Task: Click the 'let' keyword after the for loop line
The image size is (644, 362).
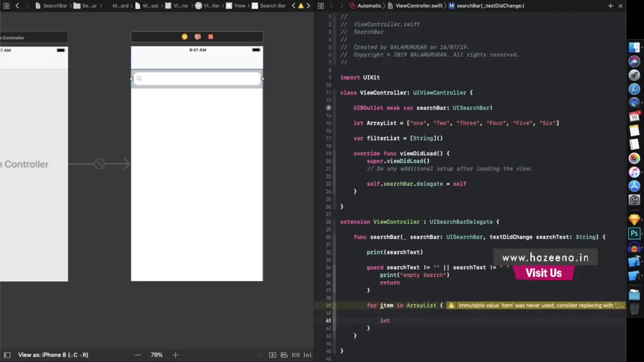Action: tap(385, 321)
